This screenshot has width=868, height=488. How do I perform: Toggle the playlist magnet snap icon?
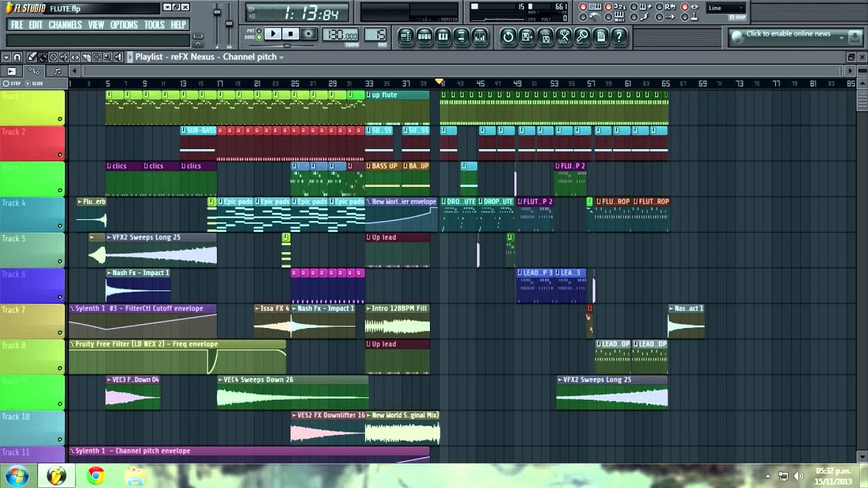[x=18, y=58]
